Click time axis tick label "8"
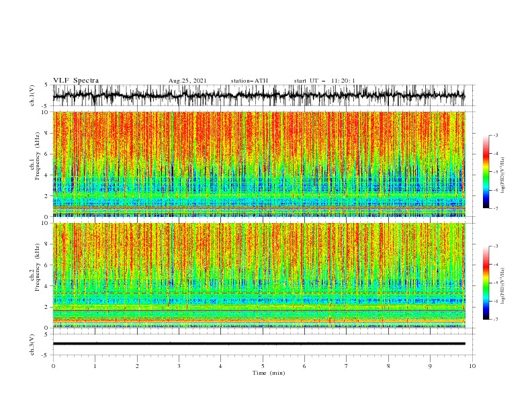The width and height of the screenshot is (532, 411). [388, 366]
